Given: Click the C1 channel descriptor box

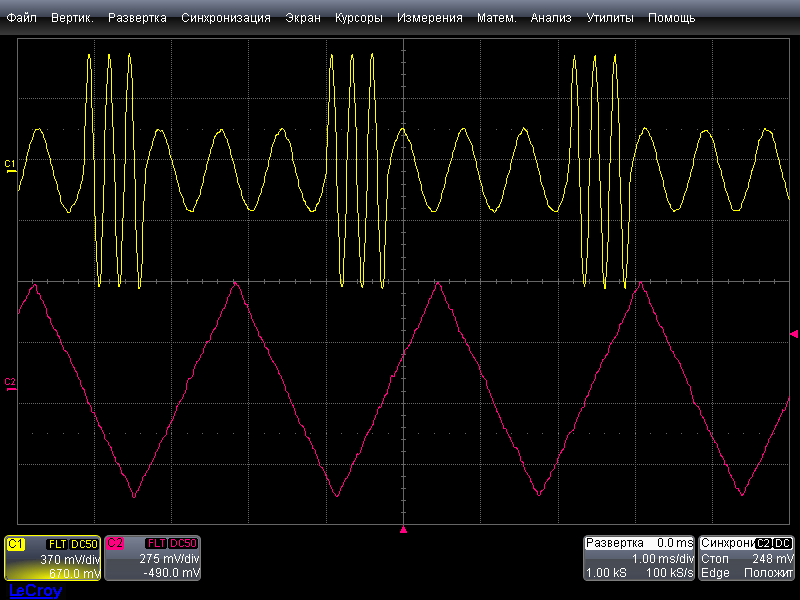Looking at the screenshot, I should (52, 558).
